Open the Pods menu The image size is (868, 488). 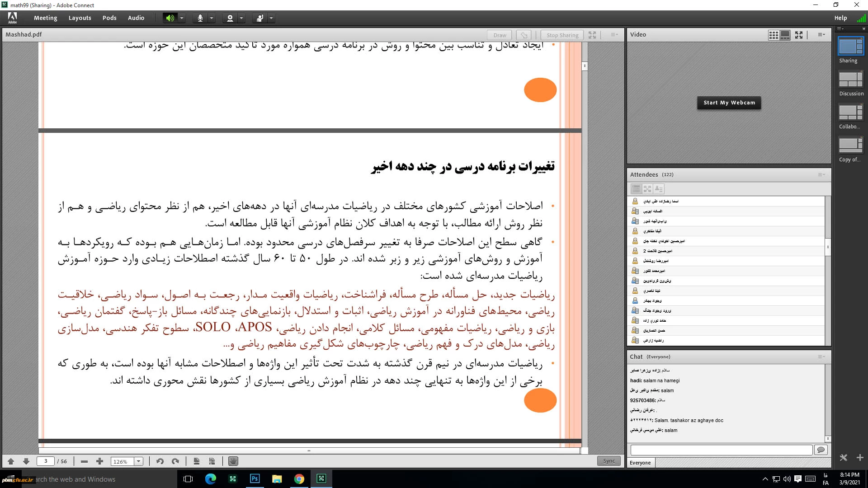(x=109, y=18)
